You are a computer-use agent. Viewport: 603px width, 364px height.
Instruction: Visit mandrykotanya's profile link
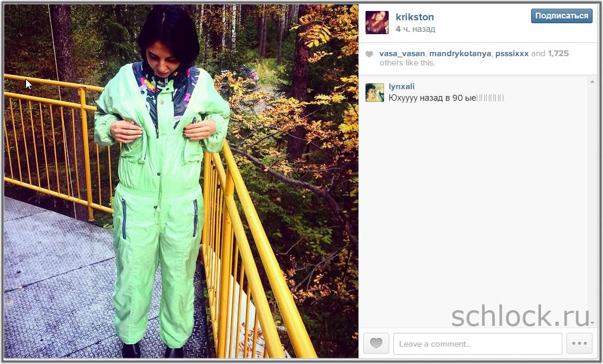click(460, 53)
